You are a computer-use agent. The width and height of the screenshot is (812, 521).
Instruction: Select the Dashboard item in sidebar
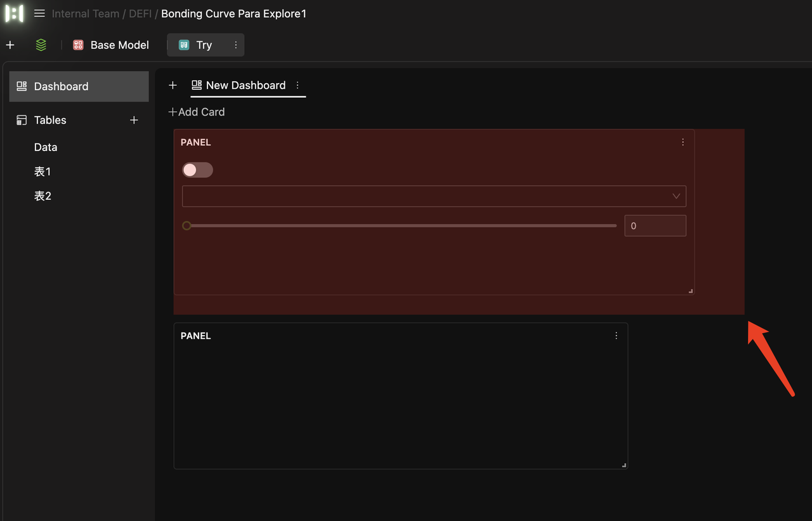pos(61,86)
